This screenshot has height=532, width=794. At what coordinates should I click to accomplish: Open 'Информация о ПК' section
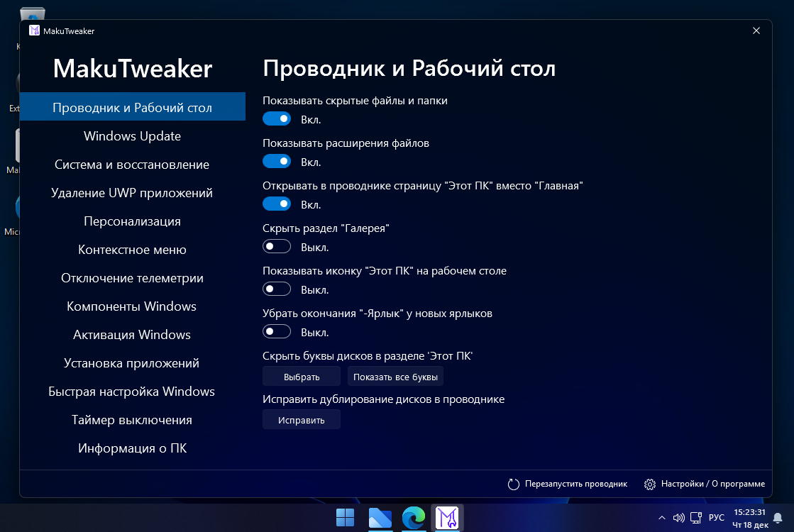point(133,448)
